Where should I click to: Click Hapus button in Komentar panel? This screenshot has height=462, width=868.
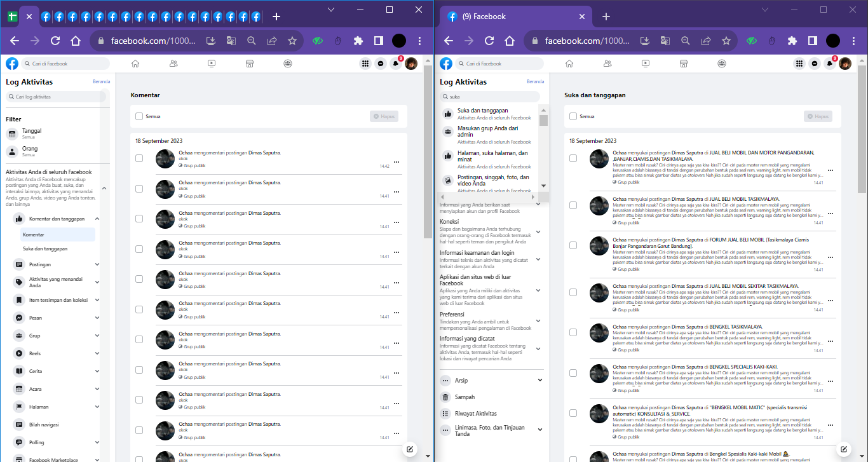click(x=384, y=116)
